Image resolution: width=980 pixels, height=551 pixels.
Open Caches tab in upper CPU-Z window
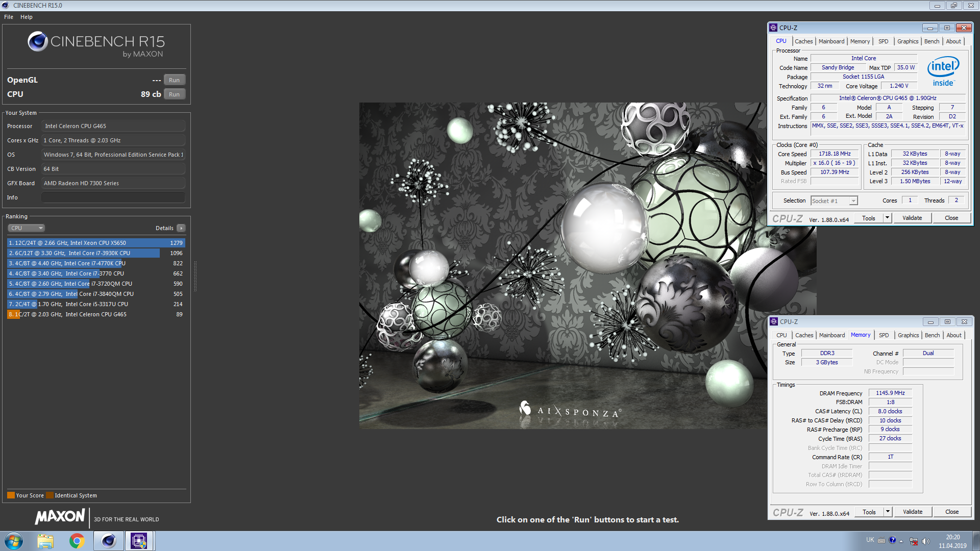point(803,41)
